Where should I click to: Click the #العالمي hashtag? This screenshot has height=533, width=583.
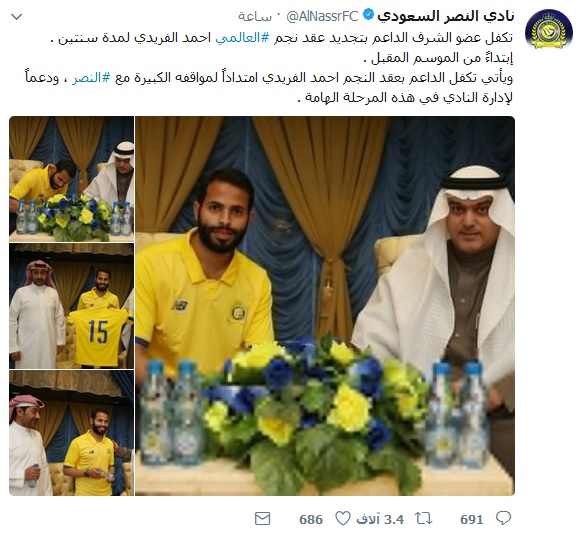tap(242, 38)
